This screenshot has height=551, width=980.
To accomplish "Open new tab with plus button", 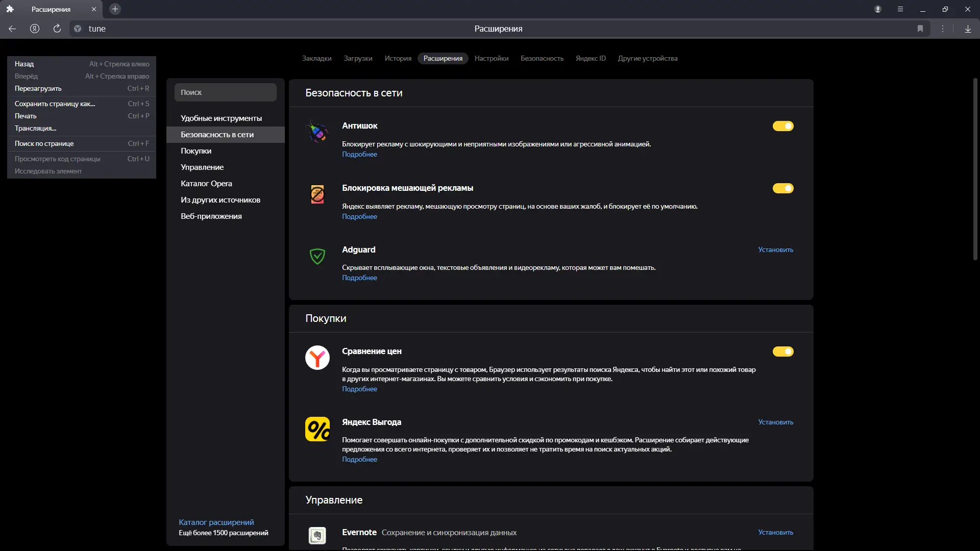I will coord(115,9).
